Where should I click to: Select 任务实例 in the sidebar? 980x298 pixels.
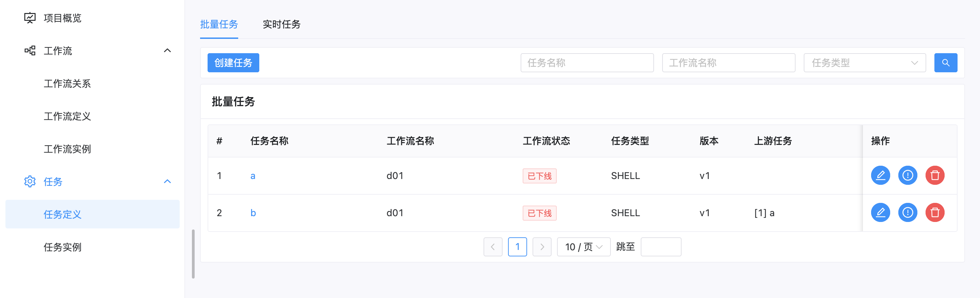(63, 247)
